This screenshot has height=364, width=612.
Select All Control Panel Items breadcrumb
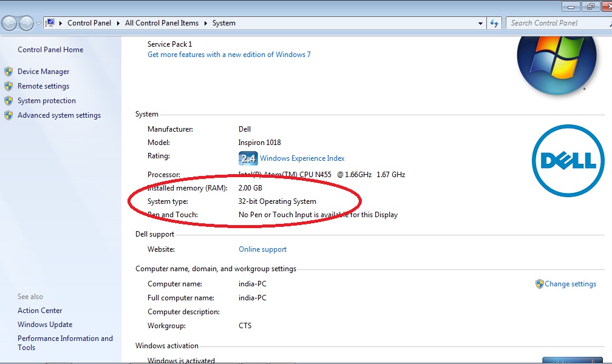[x=161, y=23]
